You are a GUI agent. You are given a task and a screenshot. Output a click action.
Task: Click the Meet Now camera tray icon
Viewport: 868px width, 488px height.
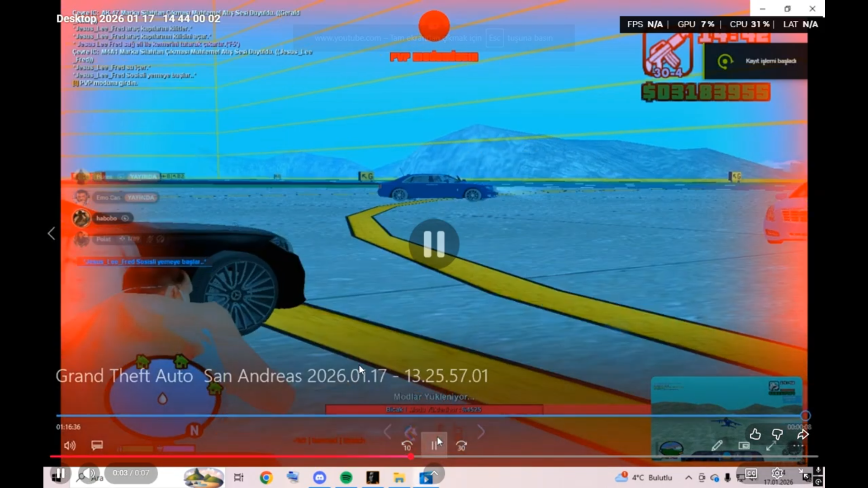(x=702, y=478)
